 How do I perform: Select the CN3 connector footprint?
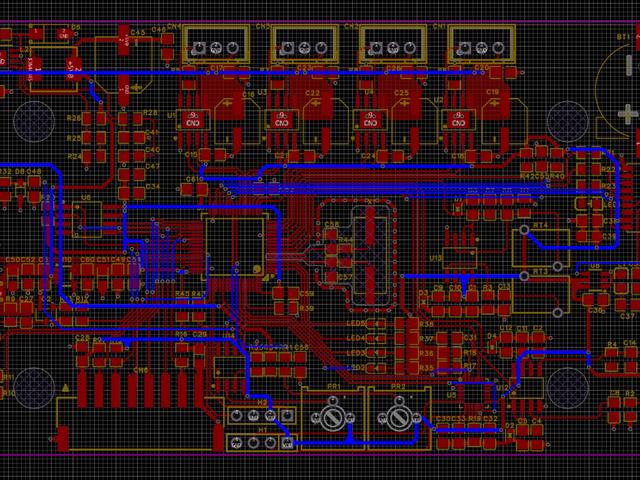[x=305, y=44]
